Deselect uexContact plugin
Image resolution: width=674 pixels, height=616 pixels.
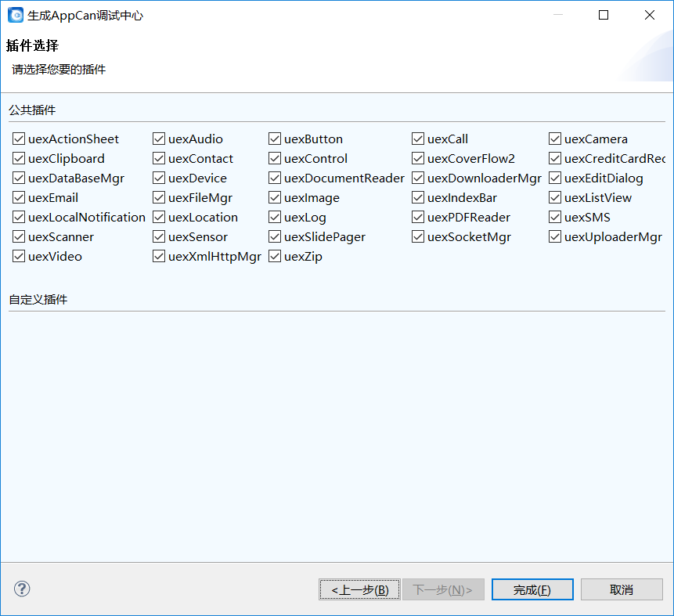click(159, 158)
